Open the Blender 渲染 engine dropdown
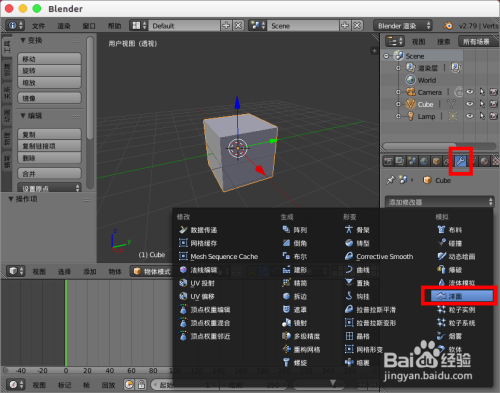Viewport: 500px width, 393px height. pyautogui.click(x=403, y=26)
